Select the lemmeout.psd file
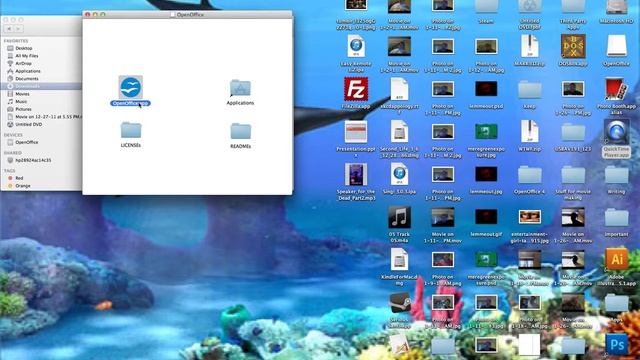The width and height of the screenshot is (640, 360). (486, 89)
